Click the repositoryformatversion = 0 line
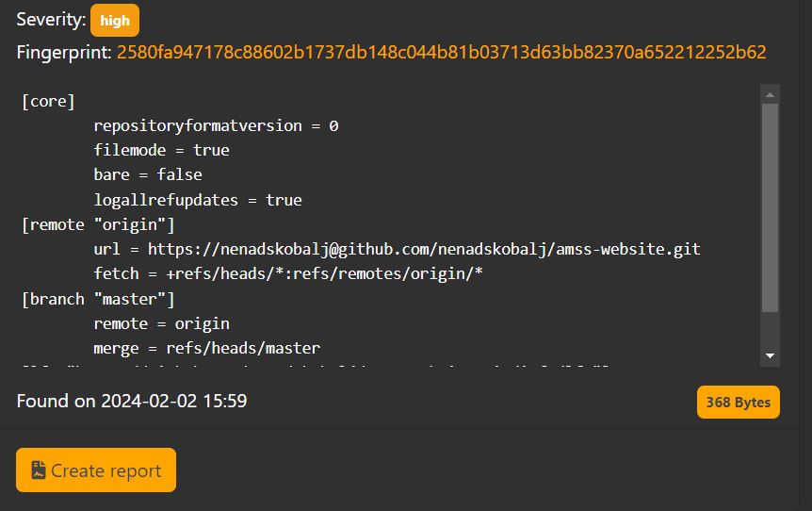This screenshot has height=511, width=812. pos(216,126)
